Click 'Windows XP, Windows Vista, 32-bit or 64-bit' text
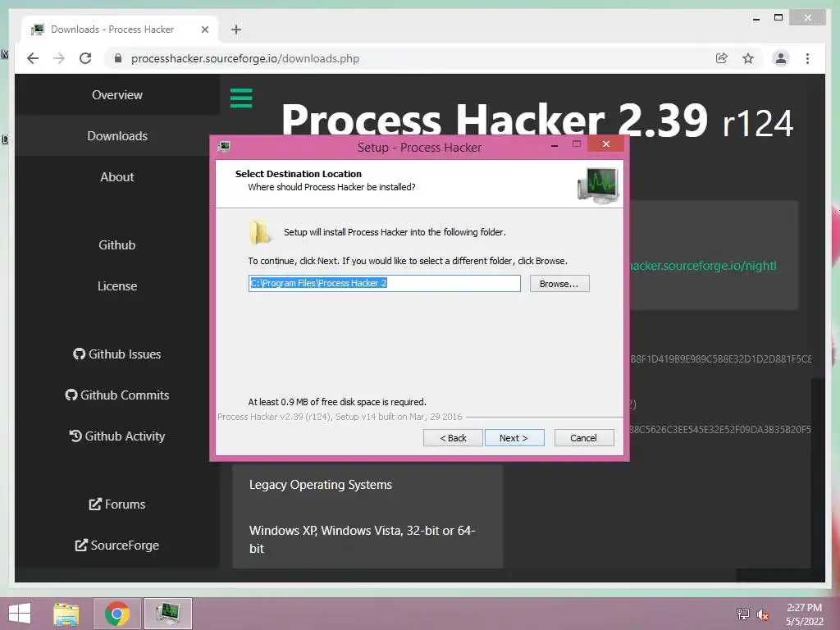This screenshot has width=840, height=630. tap(362, 540)
